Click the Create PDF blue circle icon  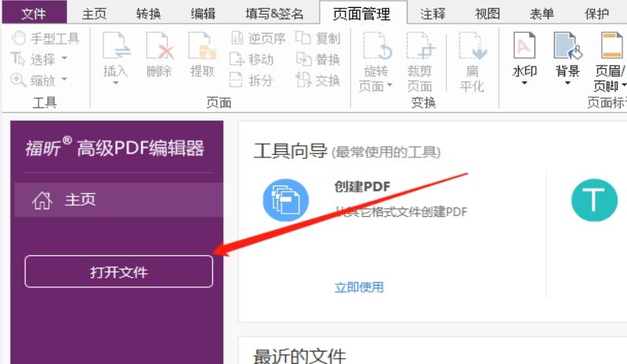pos(285,200)
